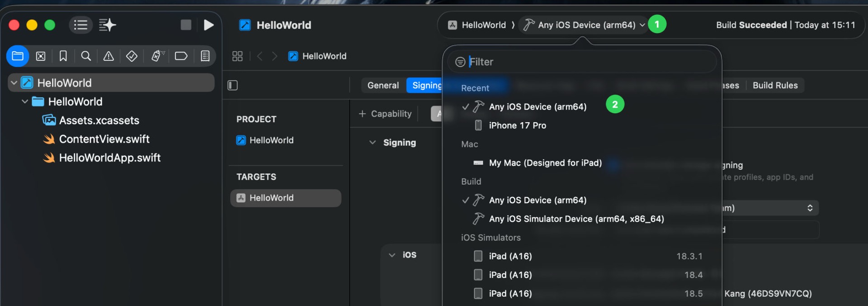Viewport: 868px width, 306px height.
Task: Switch to the Signing tab
Action: [425, 85]
